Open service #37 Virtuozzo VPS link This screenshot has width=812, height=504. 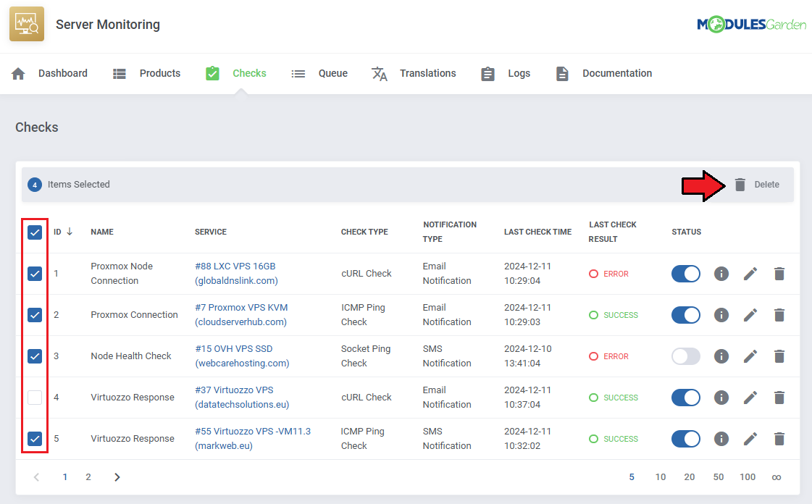(242, 398)
